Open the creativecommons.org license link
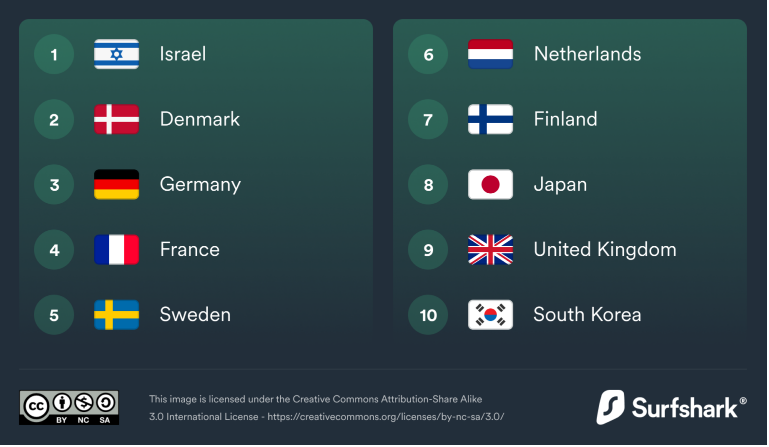The width and height of the screenshot is (769, 447). coord(385,417)
